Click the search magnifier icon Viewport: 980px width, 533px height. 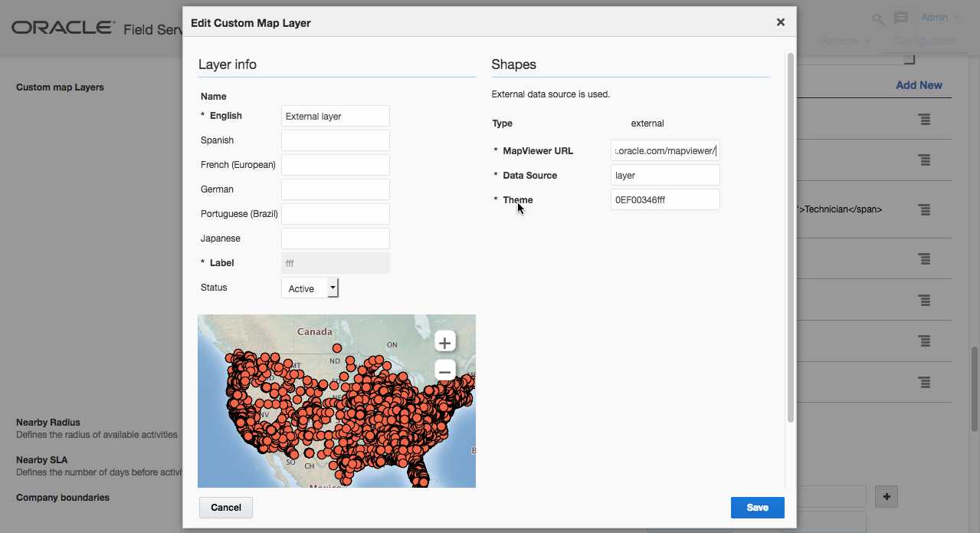tap(878, 18)
